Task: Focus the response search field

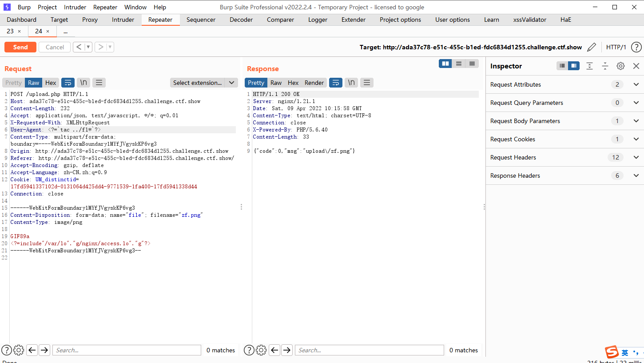Action: [x=369, y=350]
